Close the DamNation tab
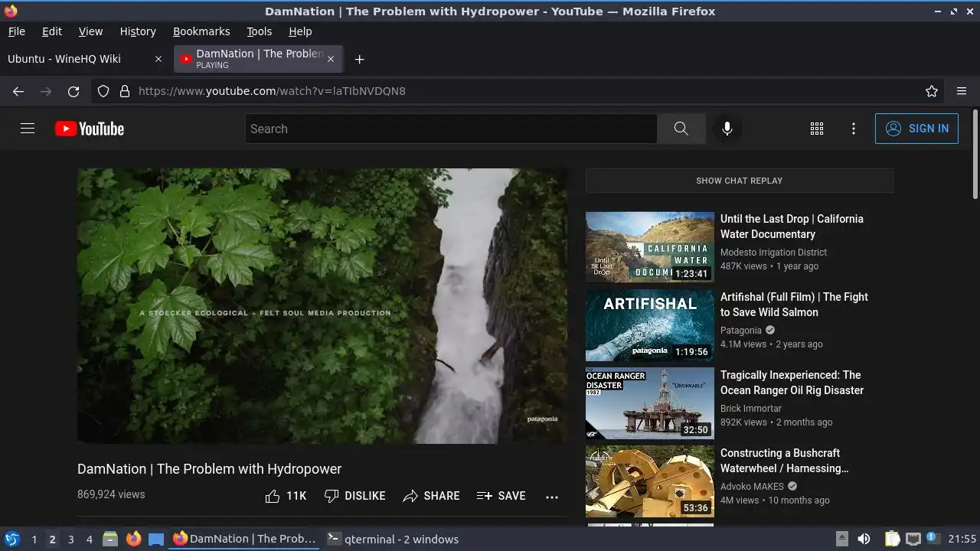Viewport: 980px width, 551px height. pyautogui.click(x=331, y=59)
